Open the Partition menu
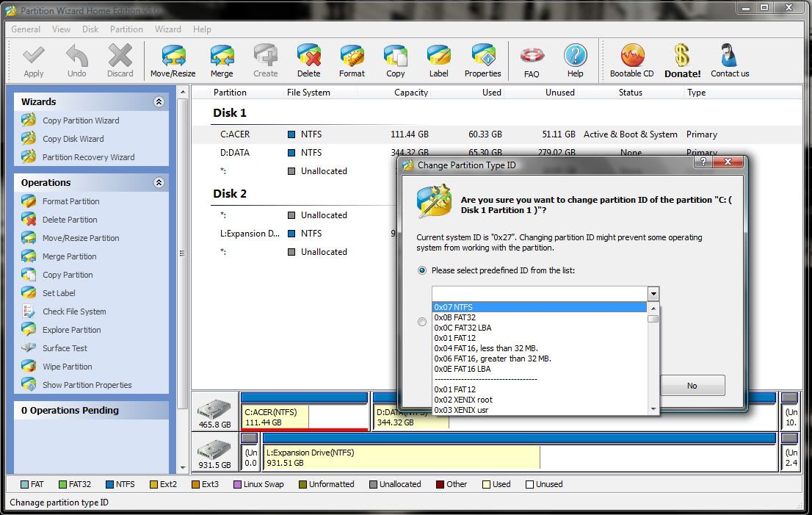This screenshot has width=812, height=515. (126, 29)
